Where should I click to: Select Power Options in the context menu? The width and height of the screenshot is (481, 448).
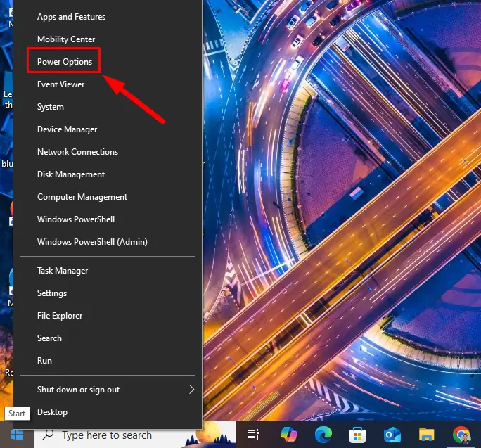(x=108, y=62)
